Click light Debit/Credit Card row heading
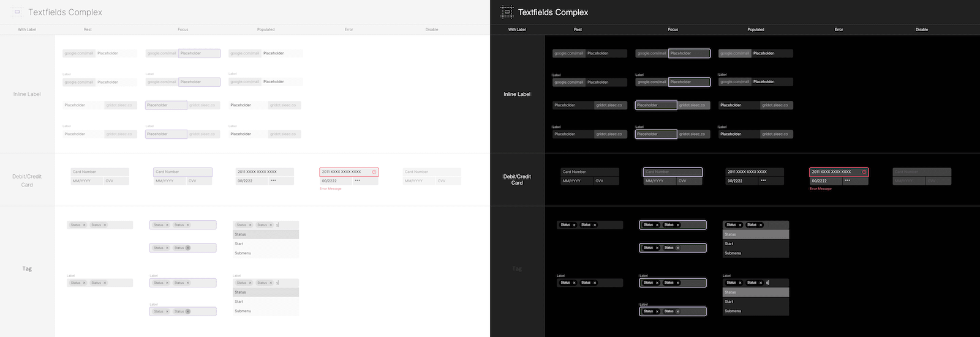Screen dimensions: 980x337 pyautogui.click(x=27, y=180)
